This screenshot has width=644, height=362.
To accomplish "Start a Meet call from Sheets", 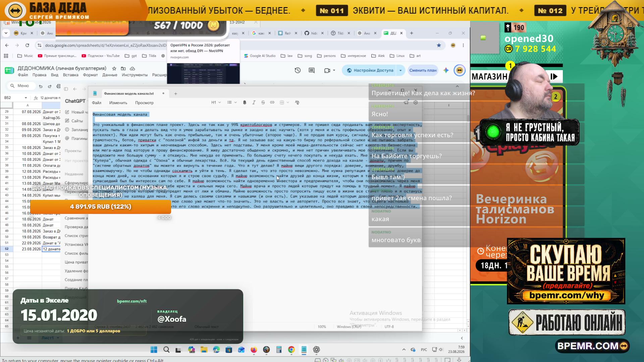I will 330,70.
